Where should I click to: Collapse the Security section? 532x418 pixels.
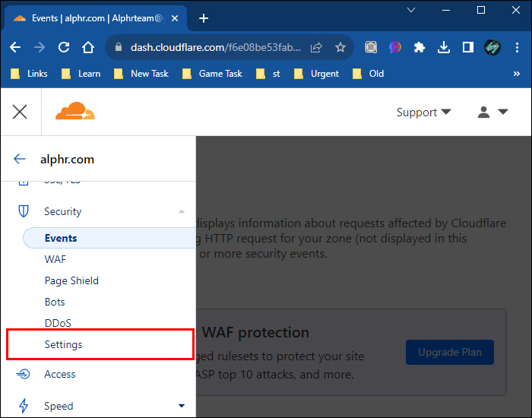181,211
